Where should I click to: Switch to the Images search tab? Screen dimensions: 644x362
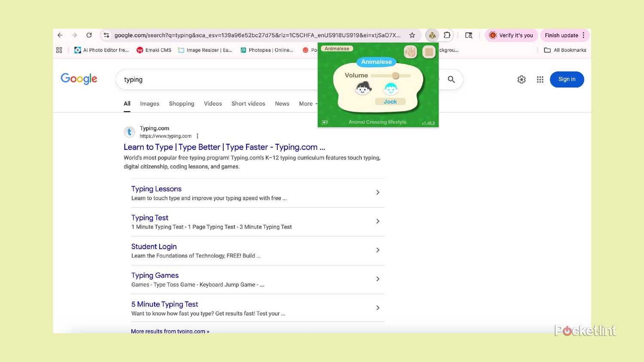149,103
